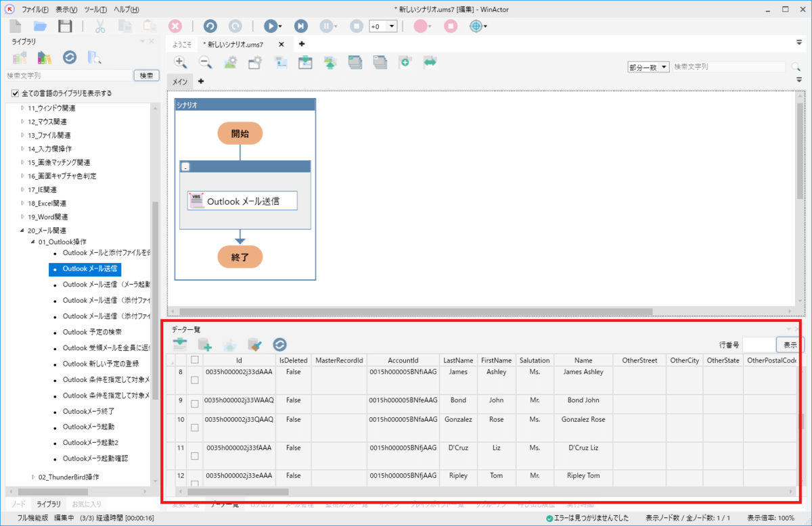Screen dimensions: 812x526
Task: Click the library document search icon
Action: click(x=95, y=57)
